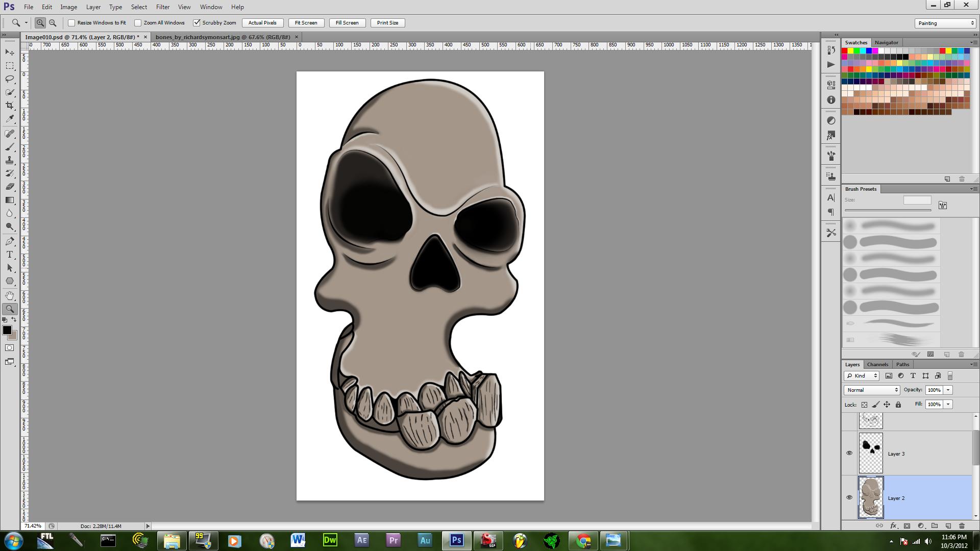Click the Fill Screen button
This screenshot has width=980, height=551.
[347, 23]
